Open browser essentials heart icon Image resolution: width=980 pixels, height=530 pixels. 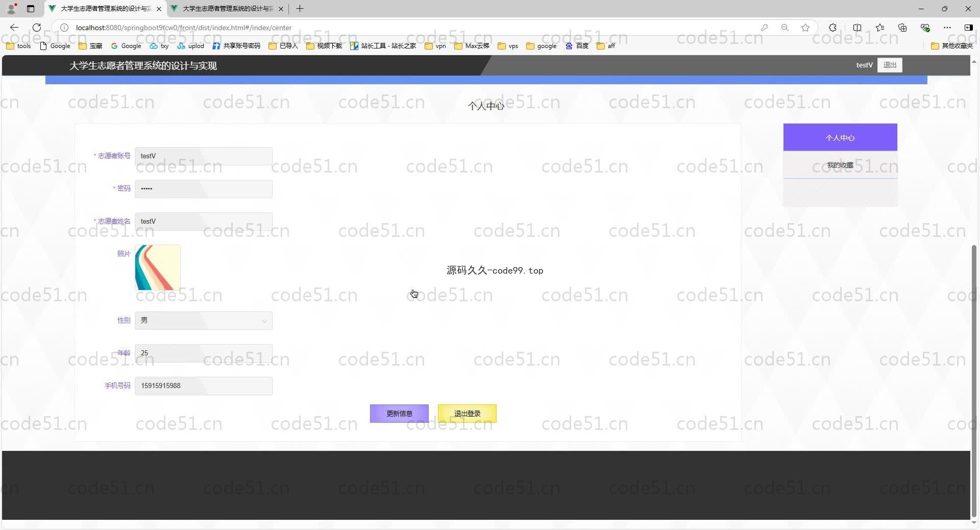(x=925, y=28)
